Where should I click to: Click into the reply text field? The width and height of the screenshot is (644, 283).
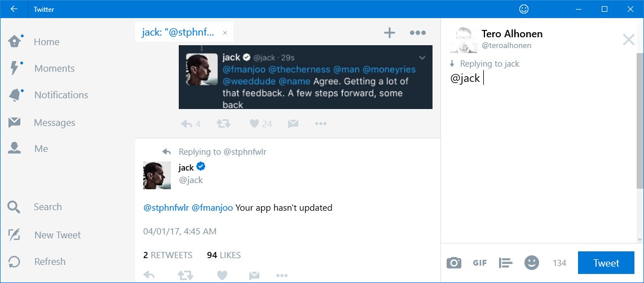(539, 156)
